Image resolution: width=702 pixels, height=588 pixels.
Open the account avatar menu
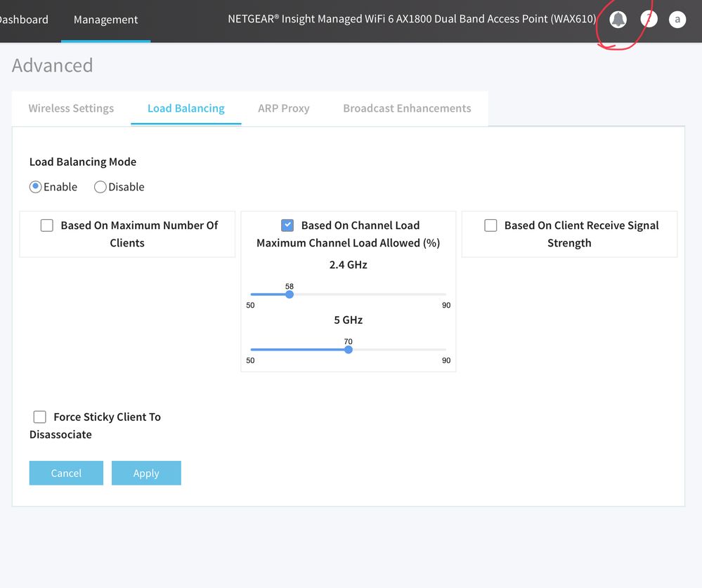(x=677, y=20)
